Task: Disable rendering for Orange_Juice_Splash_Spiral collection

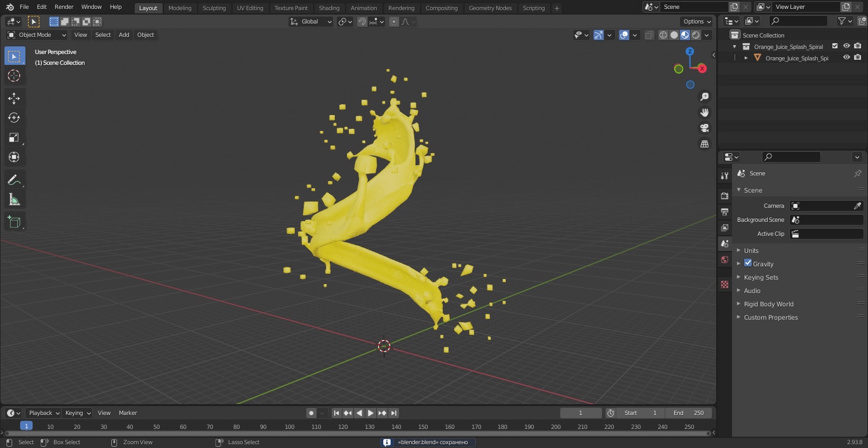Action: [858, 46]
